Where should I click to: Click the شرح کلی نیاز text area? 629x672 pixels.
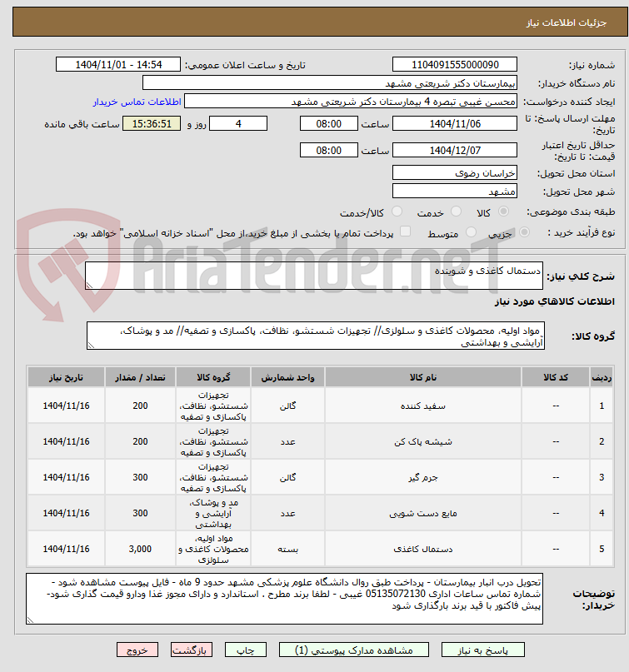[x=314, y=276]
